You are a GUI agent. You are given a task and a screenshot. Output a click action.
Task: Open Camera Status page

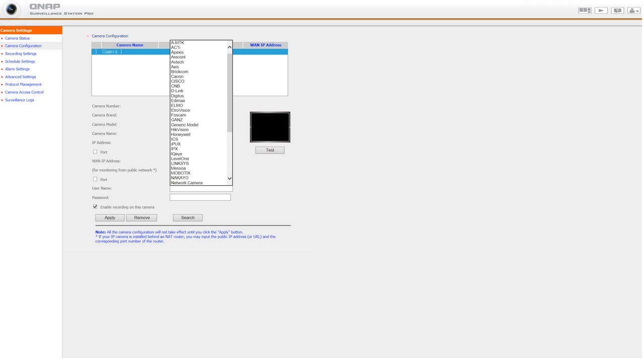17,38
